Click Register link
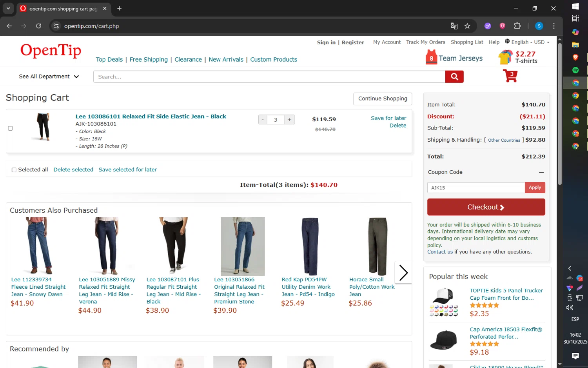 click(x=353, y=42)
